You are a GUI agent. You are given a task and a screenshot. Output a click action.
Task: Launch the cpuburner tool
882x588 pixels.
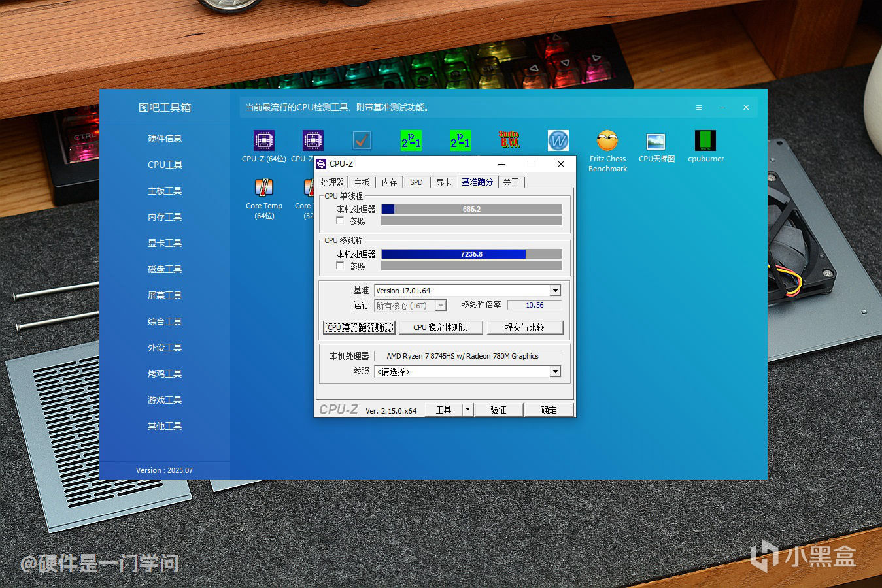(x=705, y=141)
